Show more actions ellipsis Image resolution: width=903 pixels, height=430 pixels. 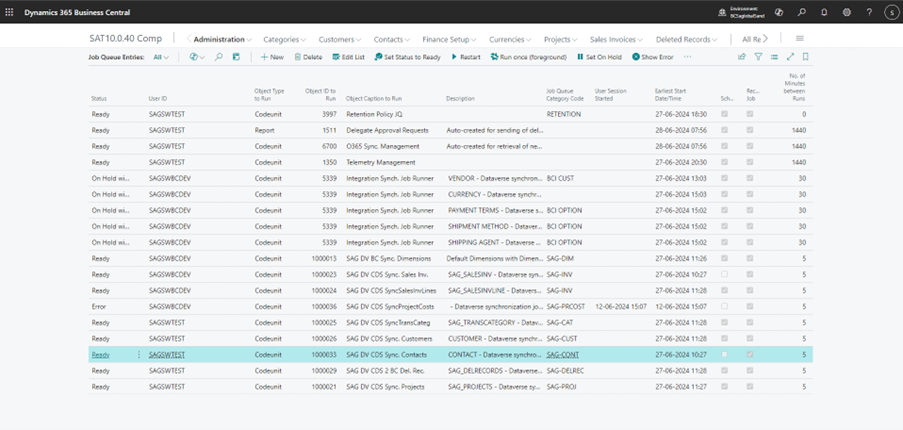click(687, 57)
